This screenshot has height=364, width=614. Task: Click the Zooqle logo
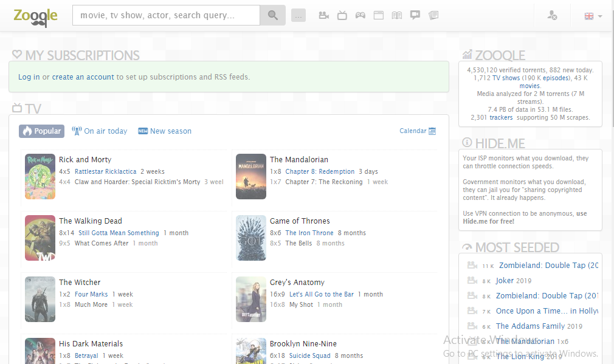[35, 16]
